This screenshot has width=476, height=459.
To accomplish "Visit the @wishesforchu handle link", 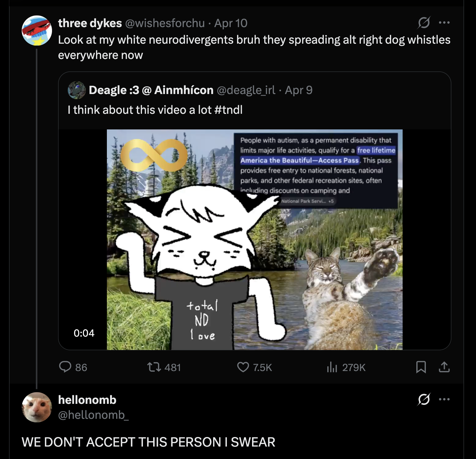I will (x=165, y=23).
